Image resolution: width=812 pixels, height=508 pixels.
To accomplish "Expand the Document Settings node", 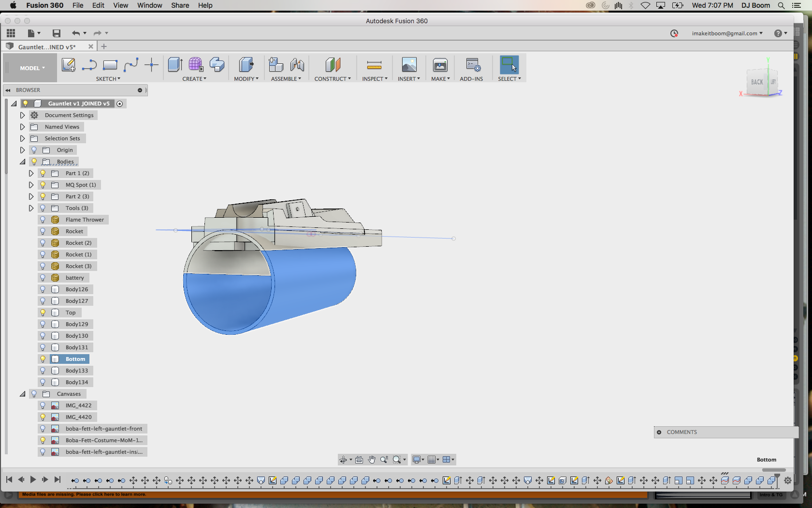I will 22,115.
